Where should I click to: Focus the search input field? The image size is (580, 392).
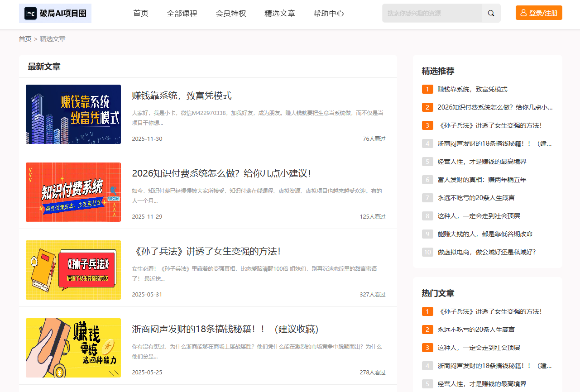pyautogui.click(x=432, y=13)
